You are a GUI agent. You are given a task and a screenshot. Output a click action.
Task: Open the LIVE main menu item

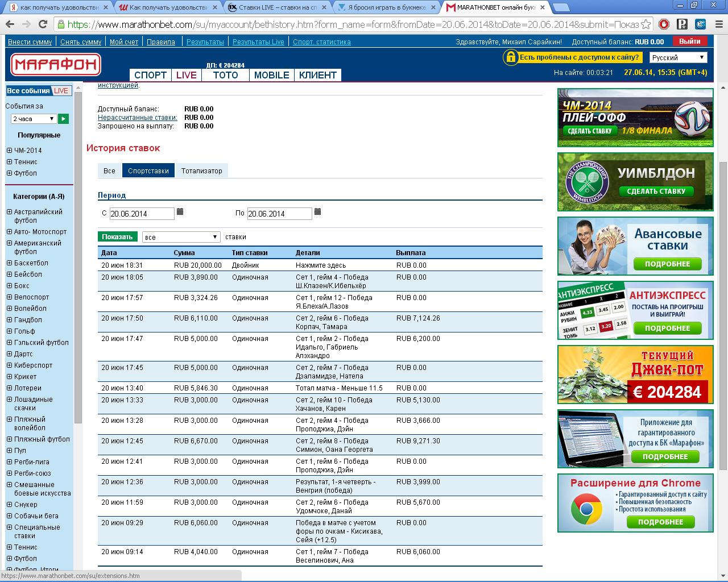click(187, 75)
